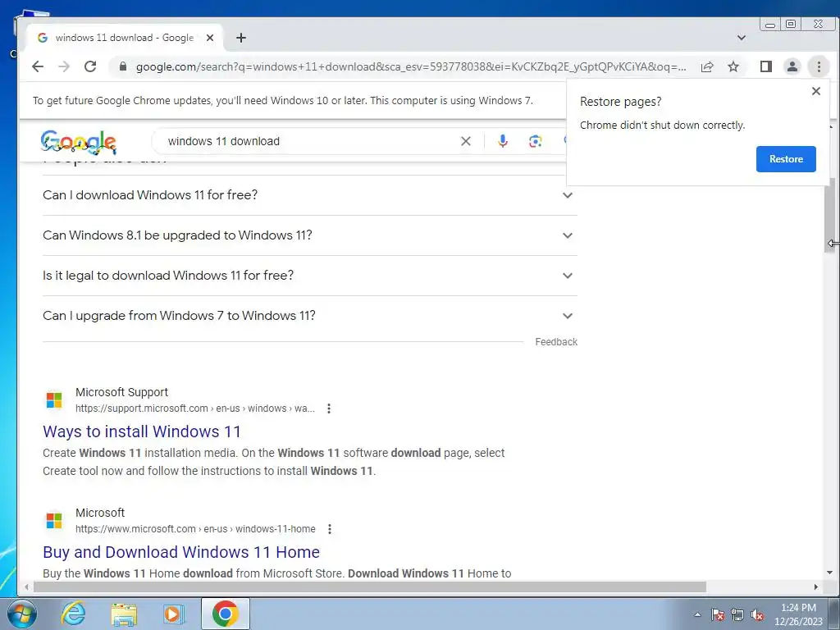Image resolution: width=840 pixels, height=630 pixels.
Task: Clear the Google search box
Action: (x=466, y=141)
